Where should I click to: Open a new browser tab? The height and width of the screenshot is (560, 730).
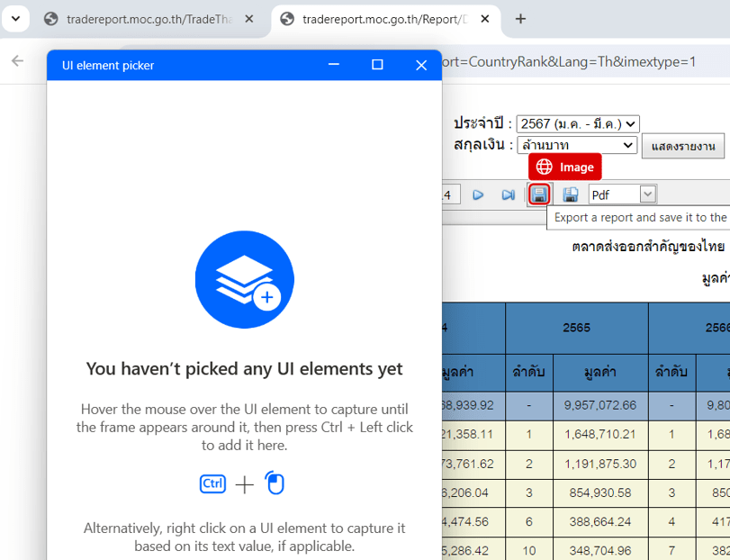click(520, 19)
